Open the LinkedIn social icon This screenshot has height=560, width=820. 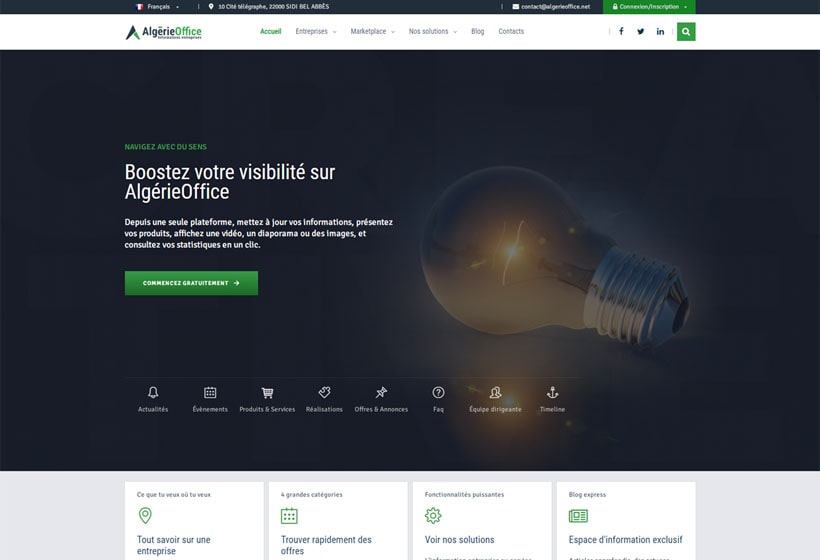[660, 31]
